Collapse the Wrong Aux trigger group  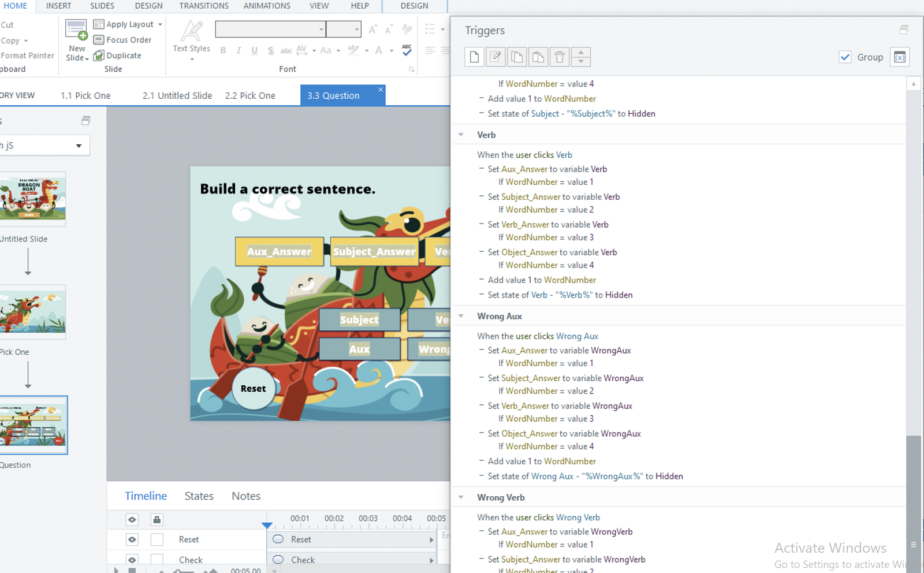pyautogui.click(x=461, y=316)
